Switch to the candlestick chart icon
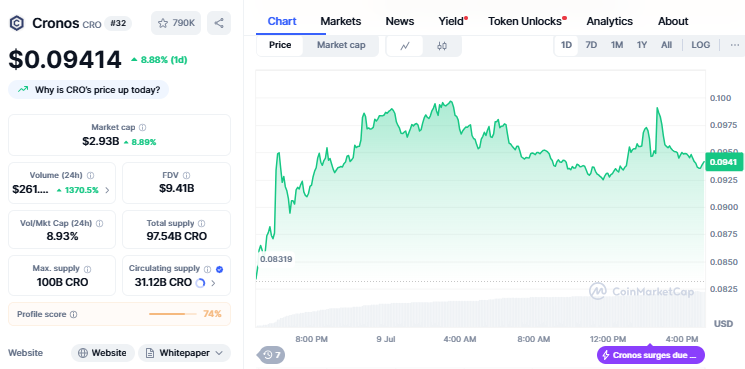This screenshot has width=745, height=369. click(x=442, y=46)
